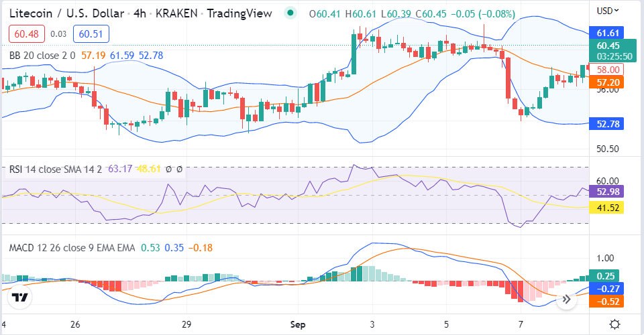This screenshot has width=644, height=335.
Task: Click the green 60.45 current price label
Action: pyautogui.click(x=606, y=46)
